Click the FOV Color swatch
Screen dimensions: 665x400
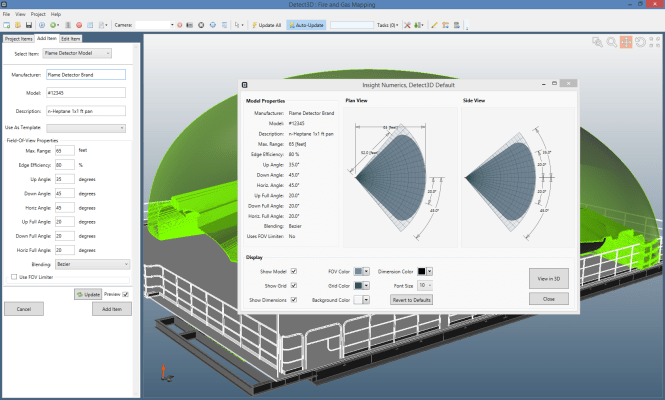point(358,271)
